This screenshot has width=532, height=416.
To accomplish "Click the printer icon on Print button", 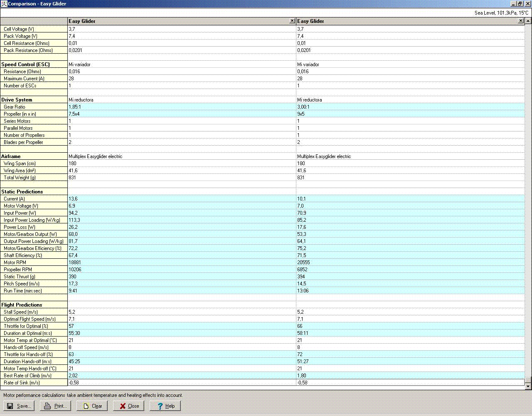I will click(x=47, y=406).
